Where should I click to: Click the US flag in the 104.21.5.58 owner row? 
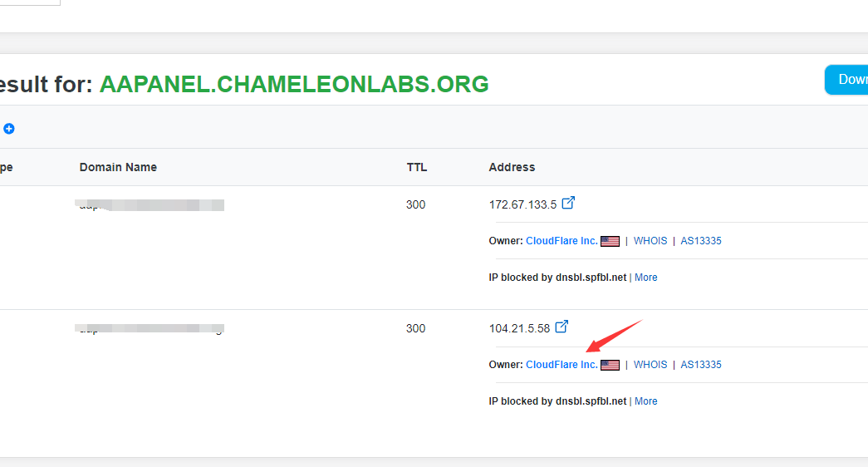[x=611, y=365]
